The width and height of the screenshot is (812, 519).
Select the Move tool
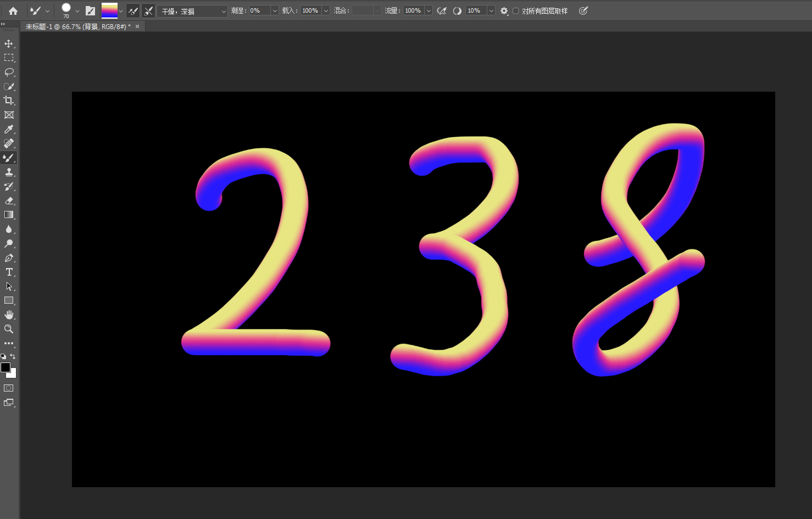[x=9, y=43]
